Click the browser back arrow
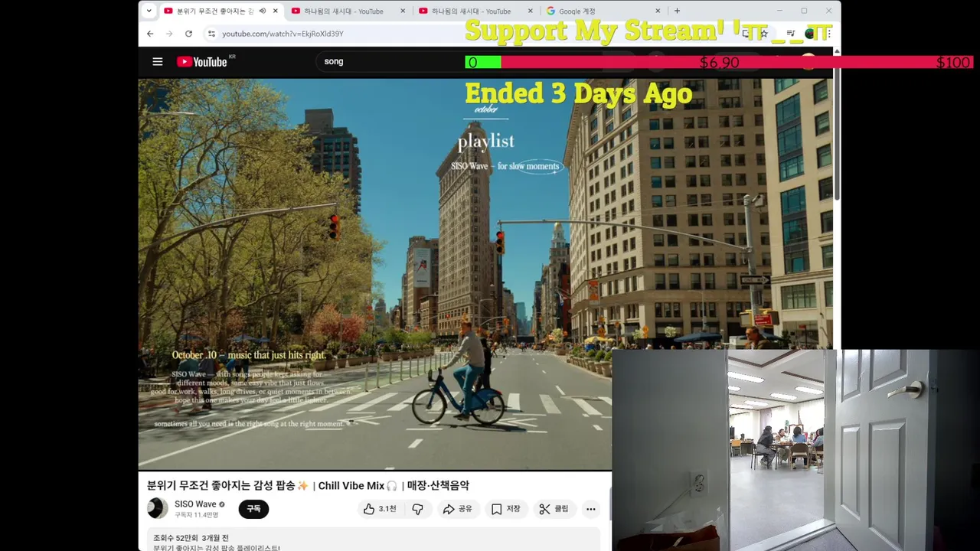 coord(150,34)
